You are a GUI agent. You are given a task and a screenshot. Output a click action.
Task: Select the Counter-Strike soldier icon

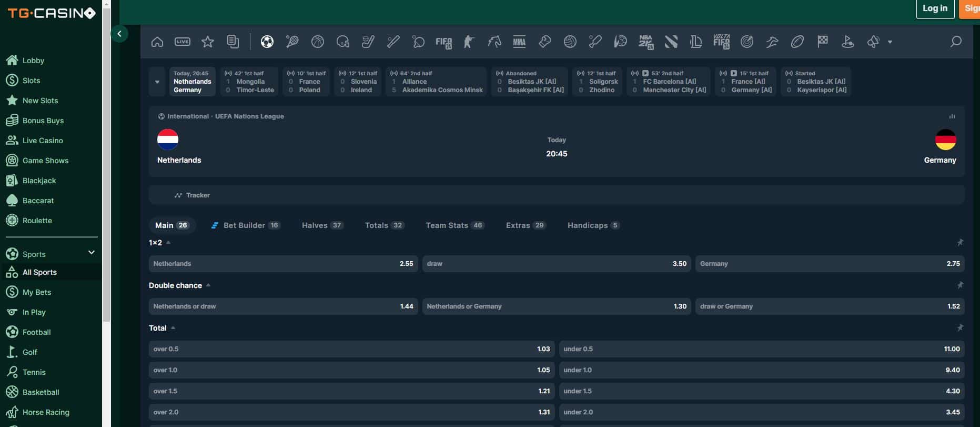(x=469, y=42)
